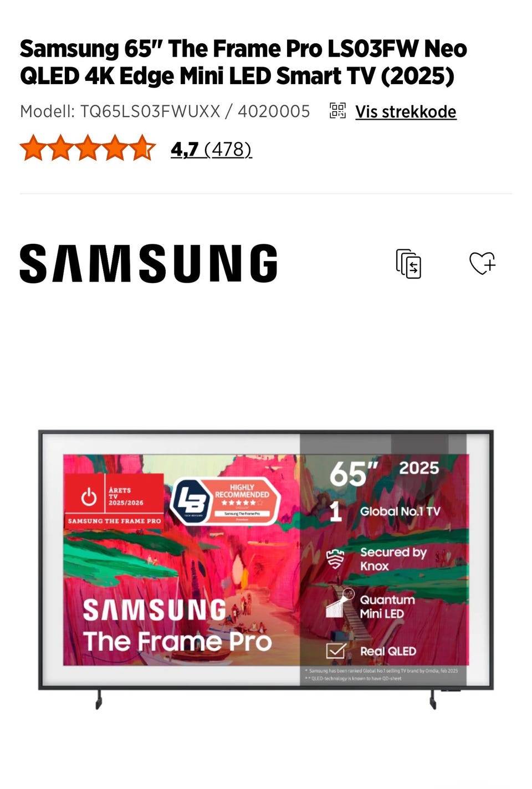Click the Modell TQ65LS03FWUXX text

[x=165, y=111]
